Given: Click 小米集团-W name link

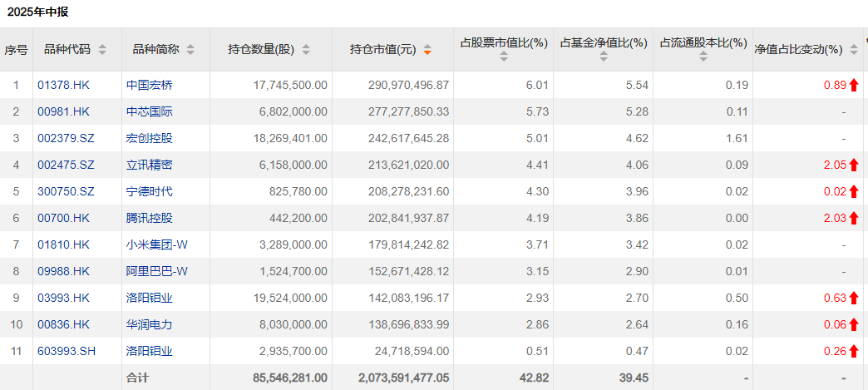Looking at the screenshot, I should pyautogui.click(x=156, y=244).
